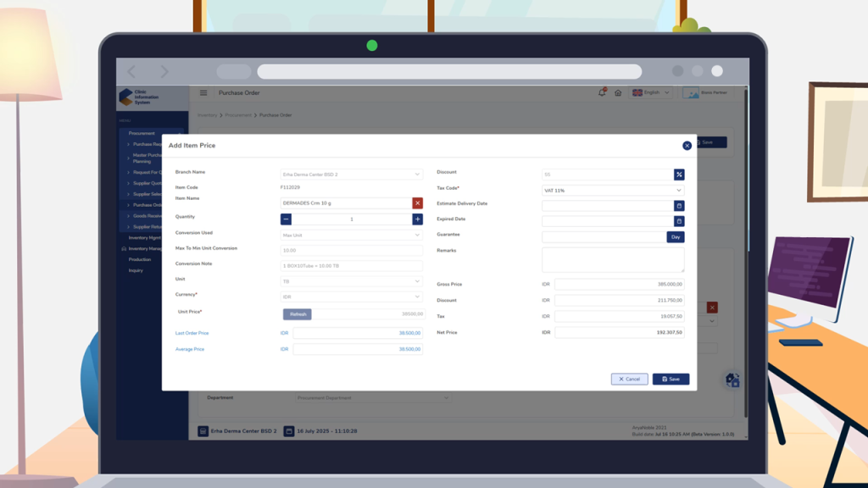Toggle the hamburger sidebar menu
The image size is (868, 488).
[203, 93]
